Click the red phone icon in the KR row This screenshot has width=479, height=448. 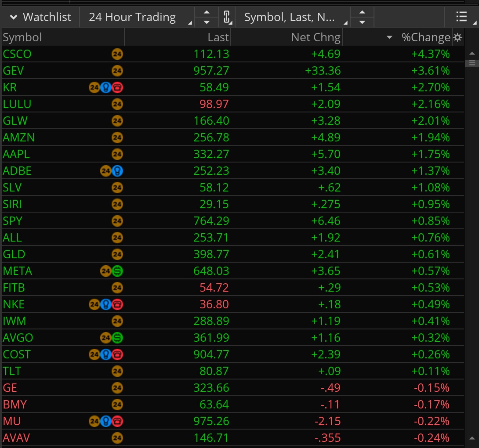tap(117, 88)
